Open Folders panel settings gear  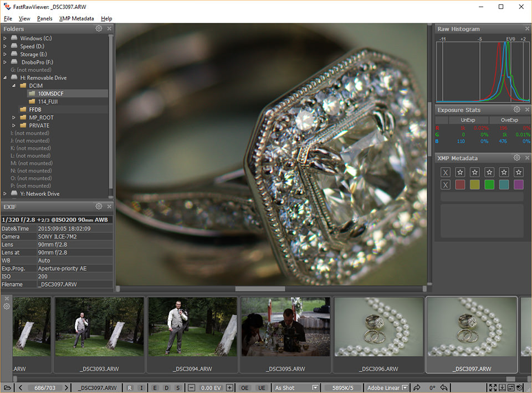(x=99, y=28)
